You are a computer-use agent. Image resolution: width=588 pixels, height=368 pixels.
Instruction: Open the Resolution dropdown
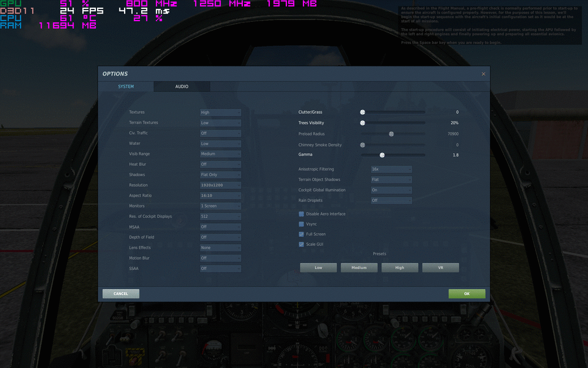point(220,185)
